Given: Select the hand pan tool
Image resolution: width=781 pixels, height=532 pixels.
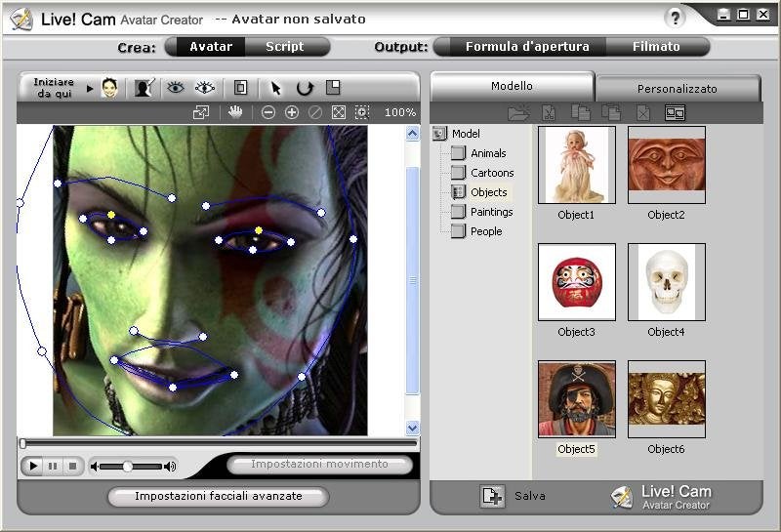Looking at the screenshot, I should (x=235, y=112).
